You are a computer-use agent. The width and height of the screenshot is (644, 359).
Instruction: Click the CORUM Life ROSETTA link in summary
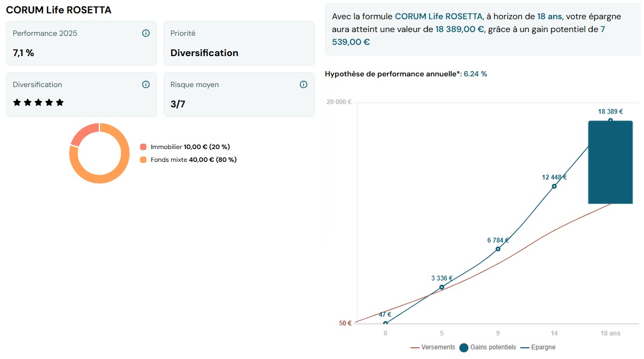438,17
